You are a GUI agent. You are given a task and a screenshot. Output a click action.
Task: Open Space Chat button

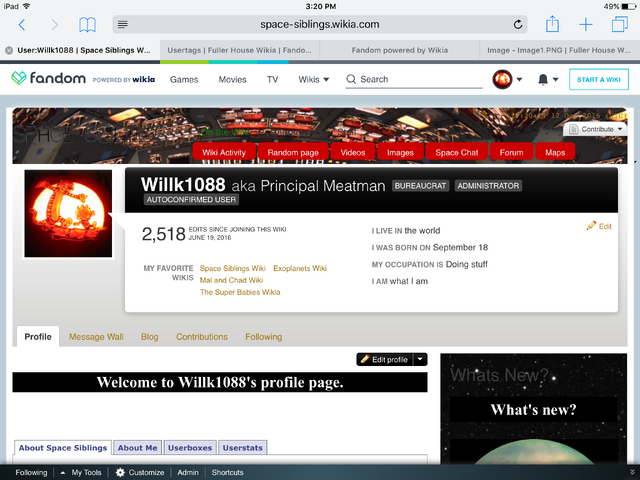tap(456, 152)
